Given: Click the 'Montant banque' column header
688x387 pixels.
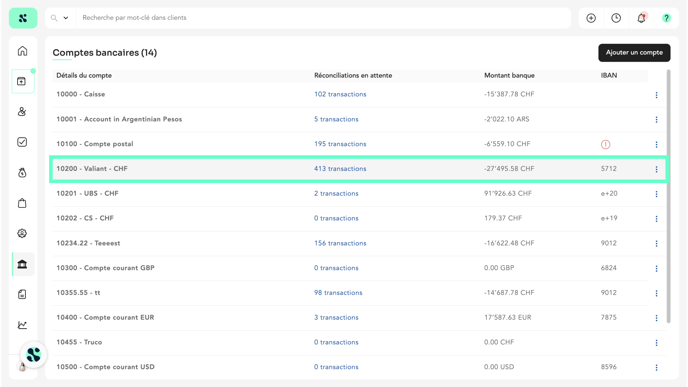Looking at the screenshot, I should coord(509,75).
